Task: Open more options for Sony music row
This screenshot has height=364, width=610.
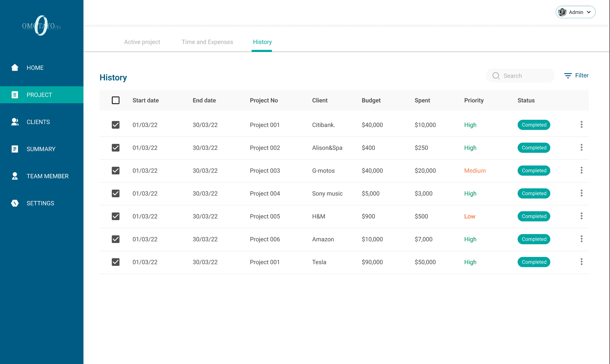Action: click(x=581, y=193)
